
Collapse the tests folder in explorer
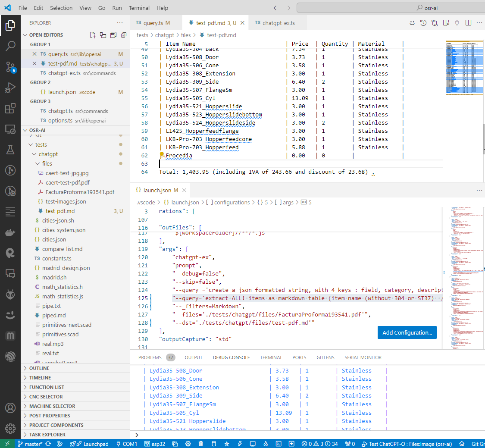(x=41, y=145)
